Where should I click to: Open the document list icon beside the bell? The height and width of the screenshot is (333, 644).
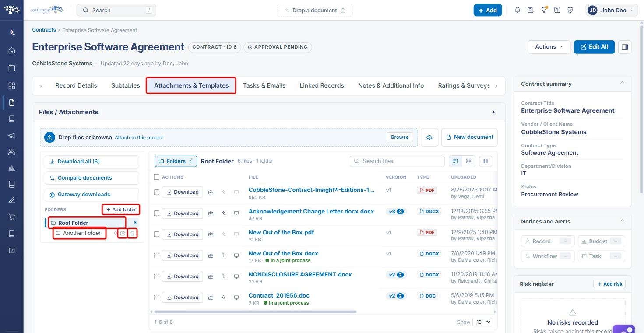pyautogui.click(x=531, y=10)
